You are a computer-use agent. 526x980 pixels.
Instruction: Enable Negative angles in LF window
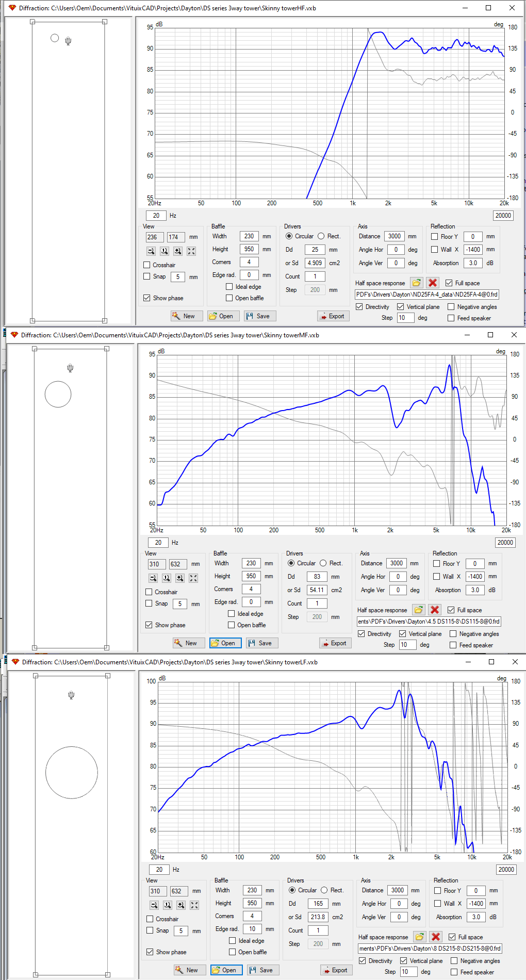coord(454,961)
